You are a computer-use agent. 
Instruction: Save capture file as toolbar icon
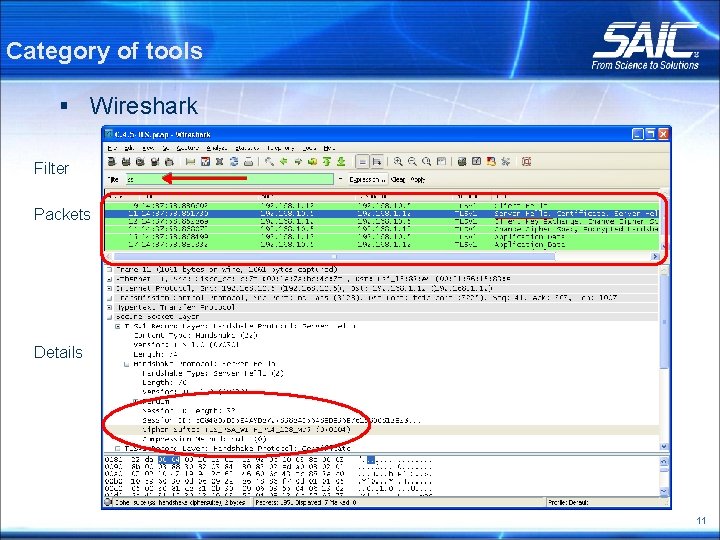(205, 162)
